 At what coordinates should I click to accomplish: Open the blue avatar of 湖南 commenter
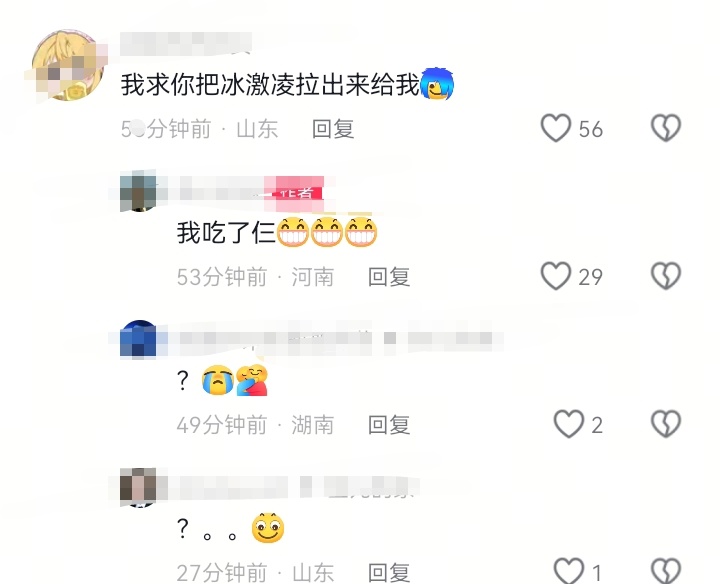[x=138, y=338]
